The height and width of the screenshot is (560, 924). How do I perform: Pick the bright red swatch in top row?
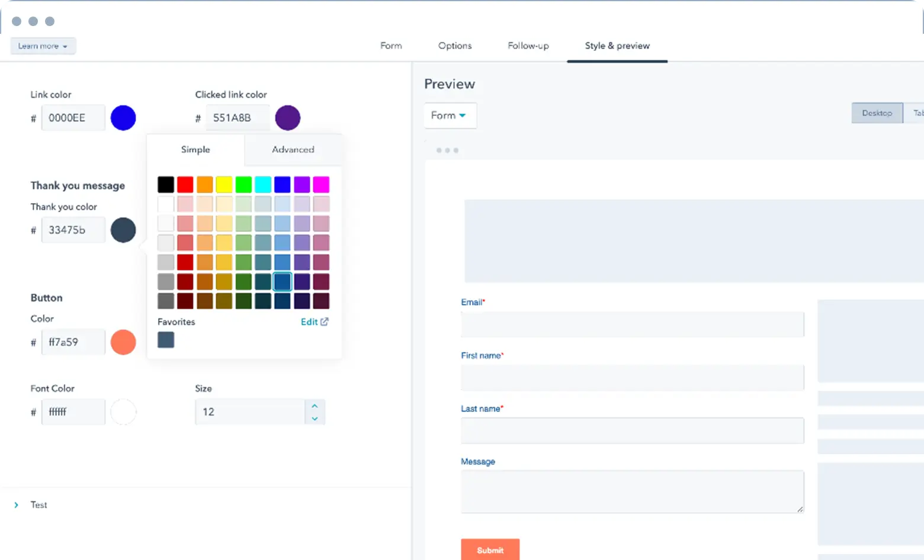coord(185,185)
